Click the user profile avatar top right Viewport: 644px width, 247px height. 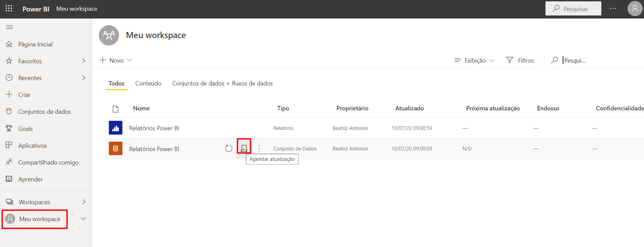click(635, 9)
